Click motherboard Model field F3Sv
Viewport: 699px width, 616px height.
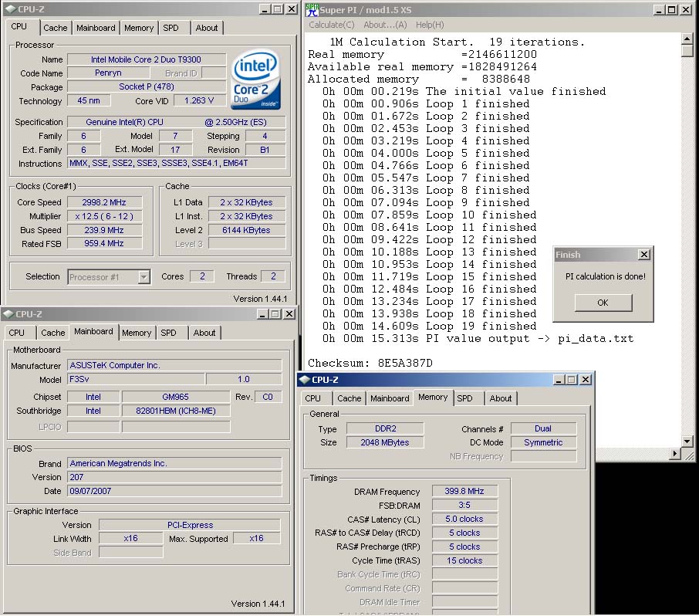coord(136,379)
